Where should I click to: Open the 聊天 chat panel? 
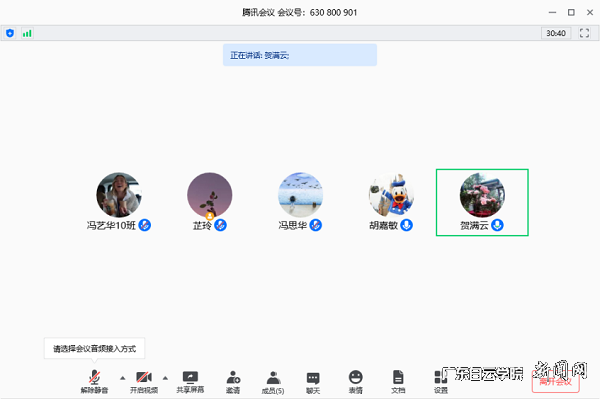tap(313, 382)
